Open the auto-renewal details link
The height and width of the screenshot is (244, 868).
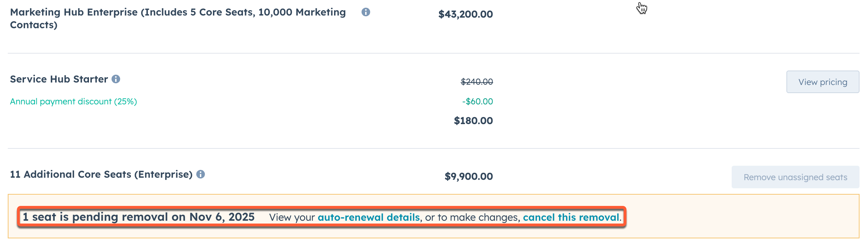point(369,217)
